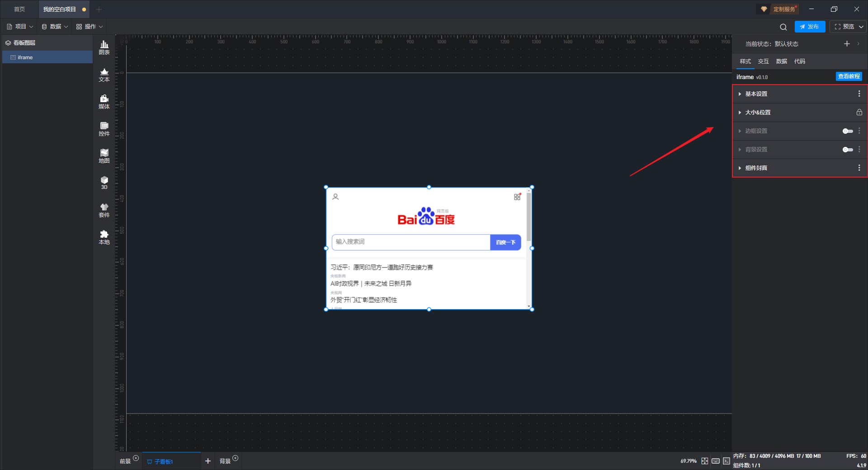The height and width of the screenshot is (470, 868).
Task: Switch to the 代码 tab
Action: click(800, 61)
